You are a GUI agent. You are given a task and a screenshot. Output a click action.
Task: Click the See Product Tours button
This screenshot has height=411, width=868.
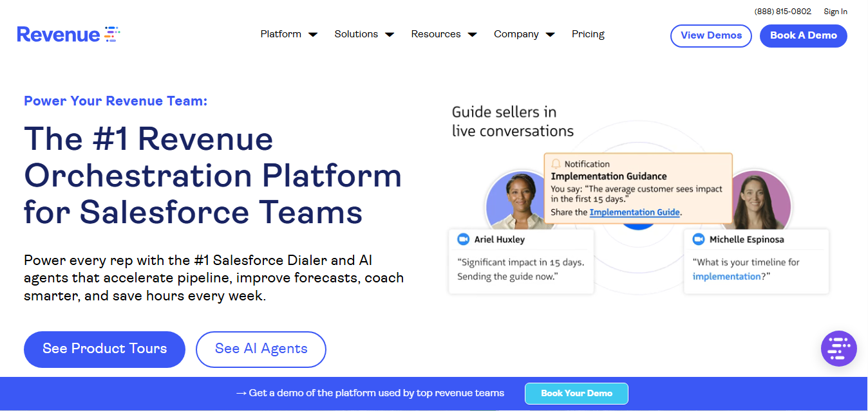(x=104, y=349)
